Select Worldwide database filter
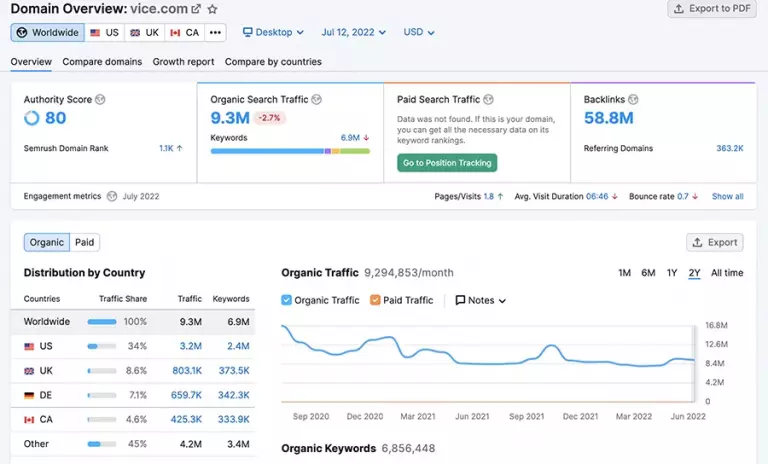Viewport: 768px width, 464px height. 48,32
